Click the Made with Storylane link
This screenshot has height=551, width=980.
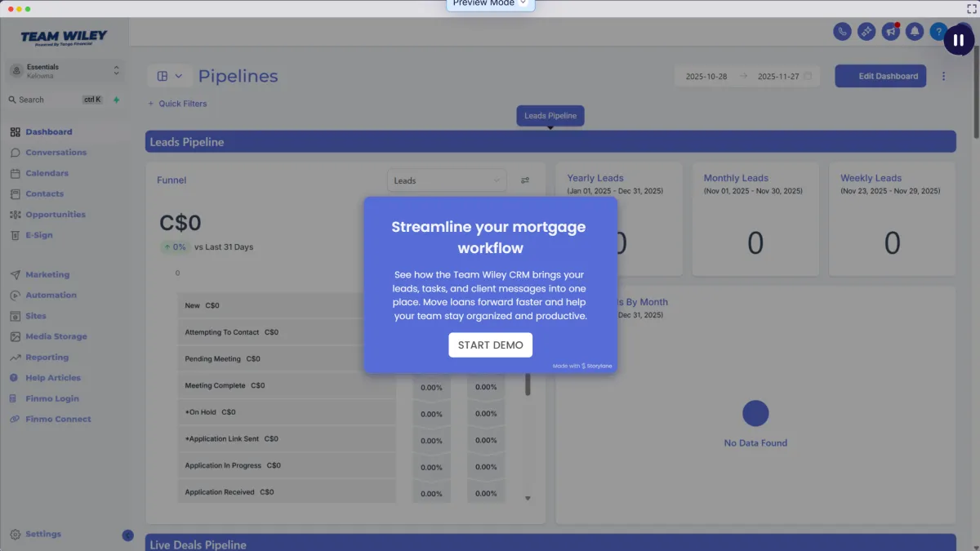(582, 366)
